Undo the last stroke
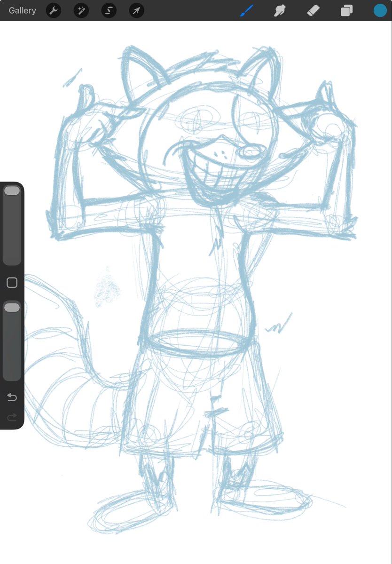The width and height of the screenshot is (392, 564). coord(12,397)
